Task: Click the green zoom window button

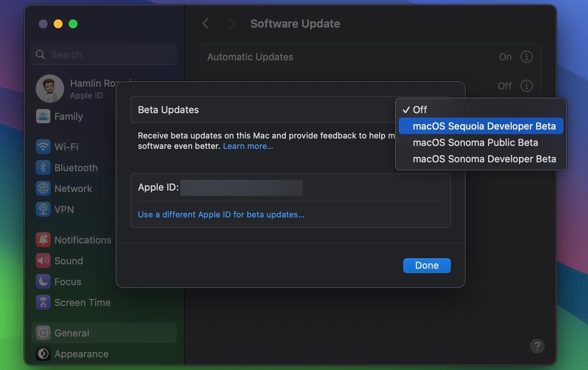Action: point(73,24)
